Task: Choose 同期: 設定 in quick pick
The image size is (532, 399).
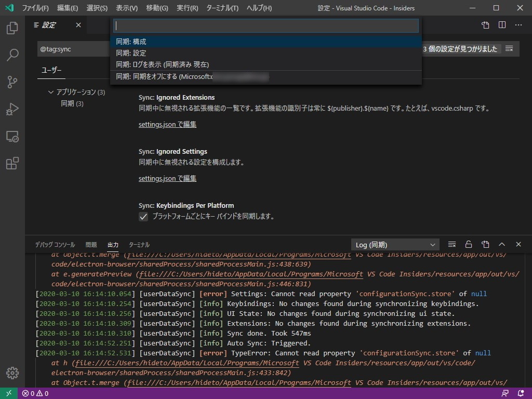Action: (266, 53)
